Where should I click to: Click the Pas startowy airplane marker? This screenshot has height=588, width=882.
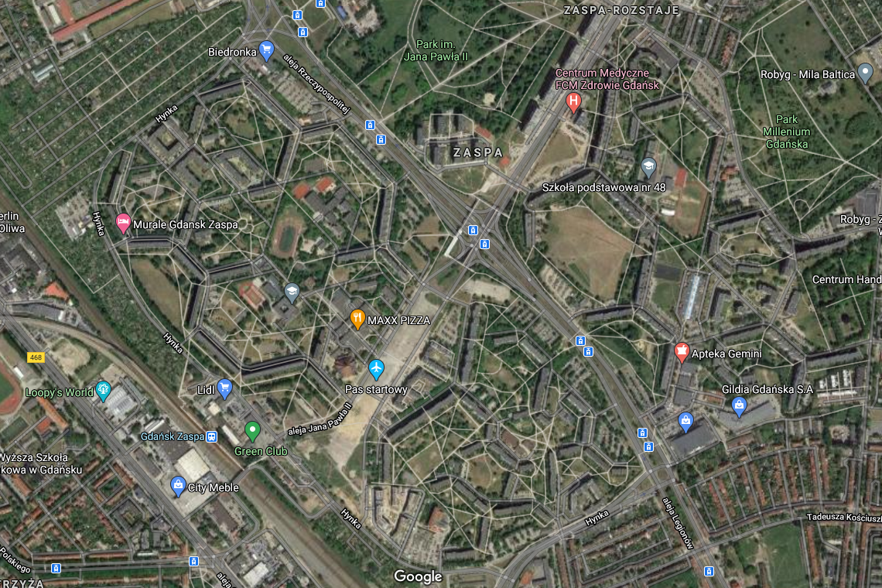(x=376, y=369)
